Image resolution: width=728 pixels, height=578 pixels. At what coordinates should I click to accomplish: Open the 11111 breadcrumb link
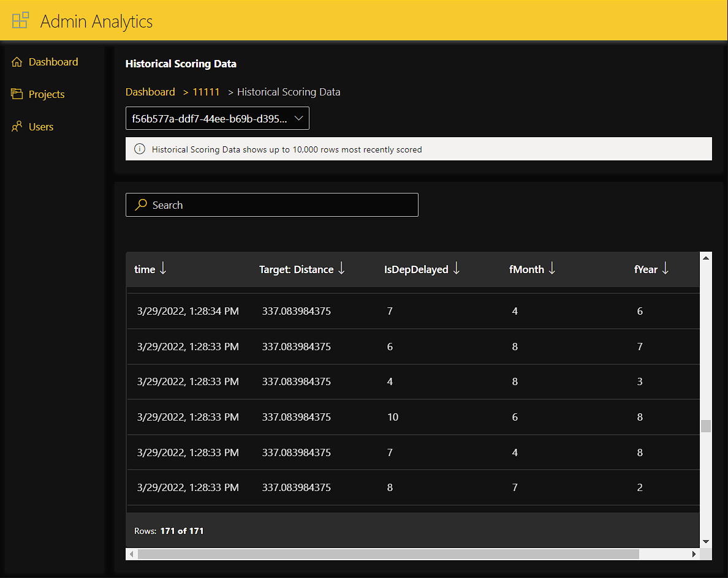206,92
